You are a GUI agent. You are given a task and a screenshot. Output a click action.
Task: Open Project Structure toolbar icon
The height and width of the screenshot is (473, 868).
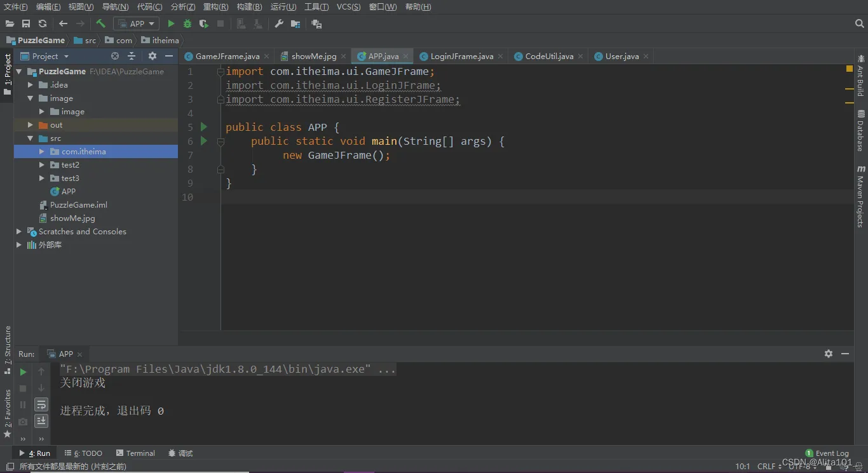pyautogui.click(x=295, y=23)
